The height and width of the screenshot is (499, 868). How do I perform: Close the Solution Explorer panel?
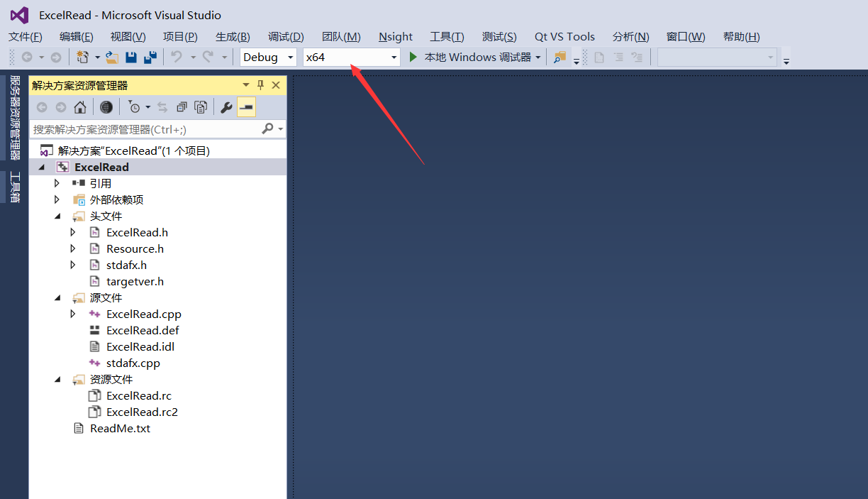(276, 85)
